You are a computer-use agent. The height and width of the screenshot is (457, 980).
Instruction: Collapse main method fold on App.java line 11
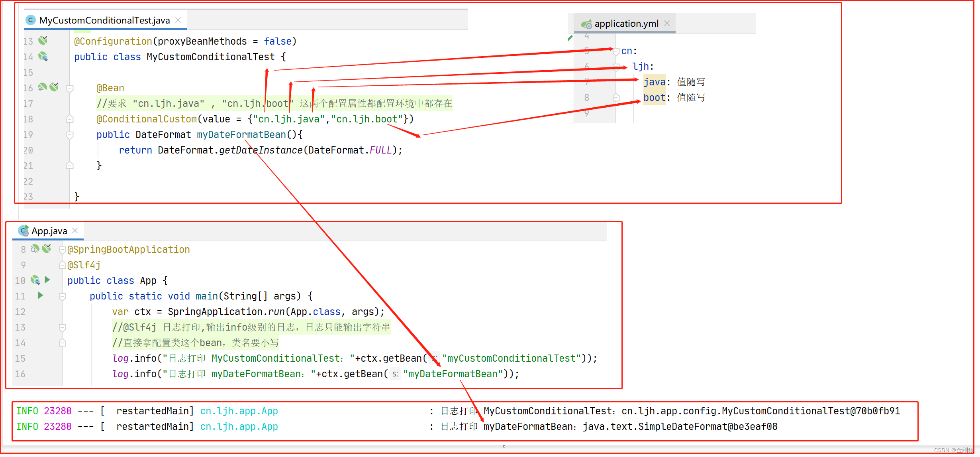click(x=62, y=296)
